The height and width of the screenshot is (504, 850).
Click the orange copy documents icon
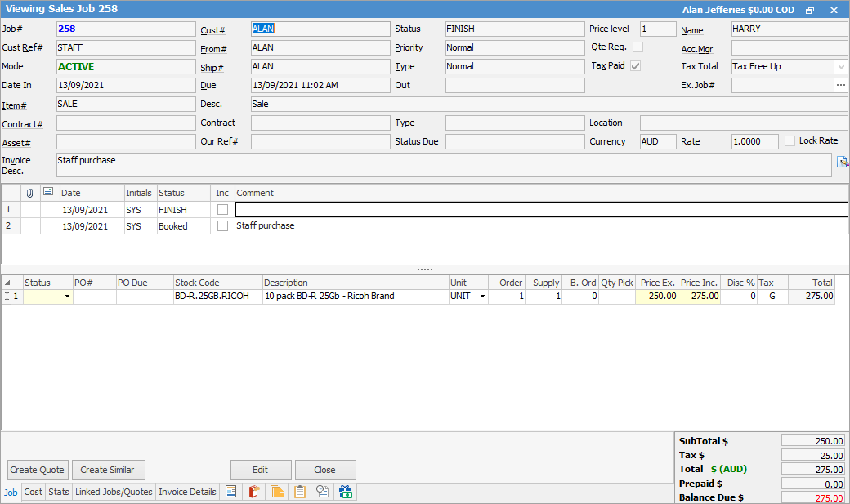click(277, 492)
